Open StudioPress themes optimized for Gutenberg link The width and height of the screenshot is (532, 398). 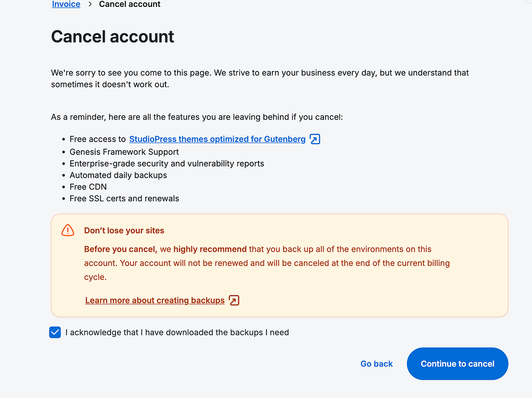click(217, 139)
